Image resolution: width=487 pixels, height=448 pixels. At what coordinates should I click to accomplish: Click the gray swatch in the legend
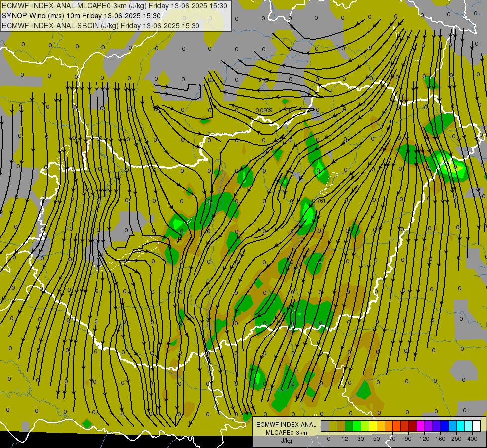click(x=325, y=426)
